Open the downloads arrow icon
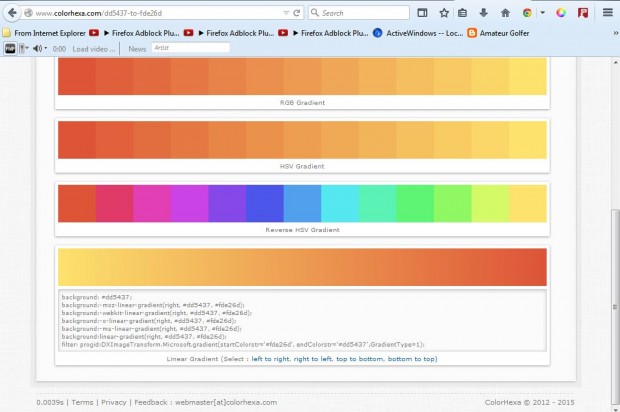 coord(484,13)
